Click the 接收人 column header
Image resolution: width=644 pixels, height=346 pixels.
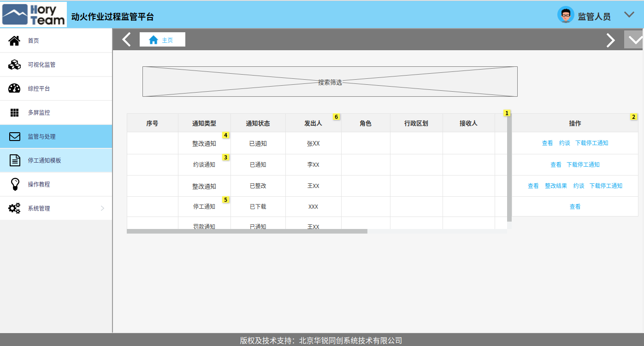(x=468, y=123)
